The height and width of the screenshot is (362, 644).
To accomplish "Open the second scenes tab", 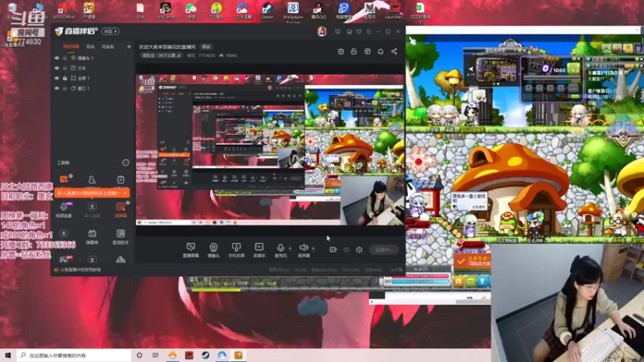I will (x=90, y=47).
